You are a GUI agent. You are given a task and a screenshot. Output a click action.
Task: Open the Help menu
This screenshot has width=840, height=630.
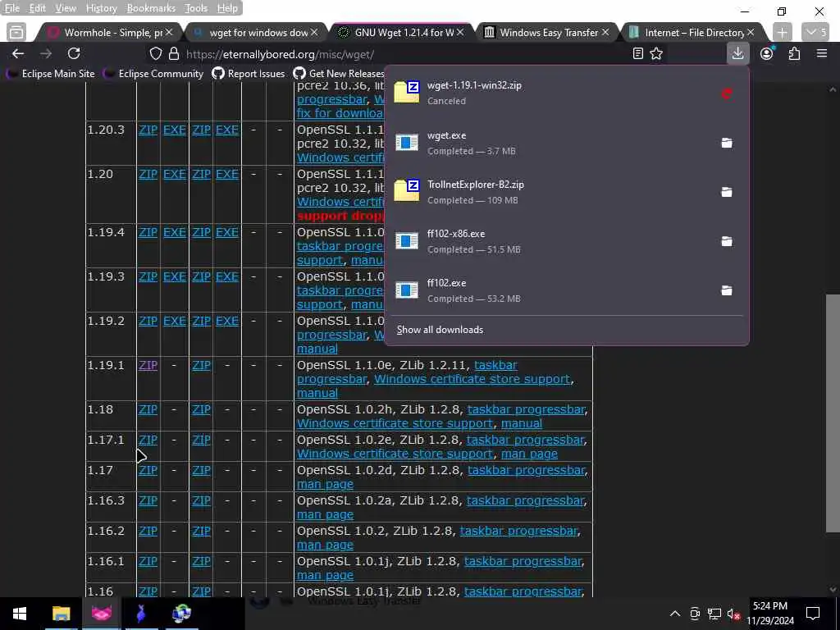[x=227, y=8]
